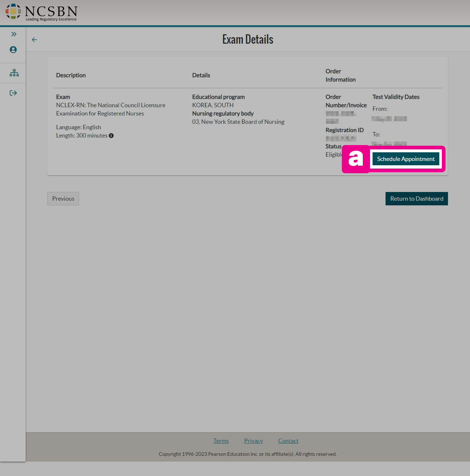Click the Schedule Appointment button

coord(406,159)
